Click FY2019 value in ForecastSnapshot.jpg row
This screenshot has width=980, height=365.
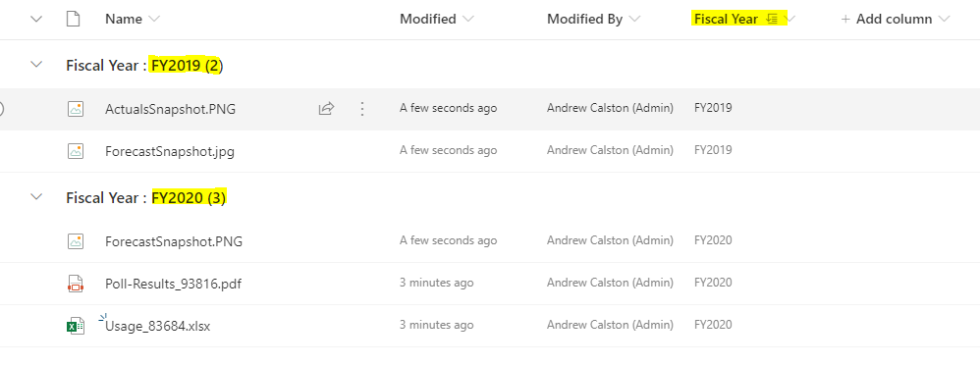(x=713, y=151)
